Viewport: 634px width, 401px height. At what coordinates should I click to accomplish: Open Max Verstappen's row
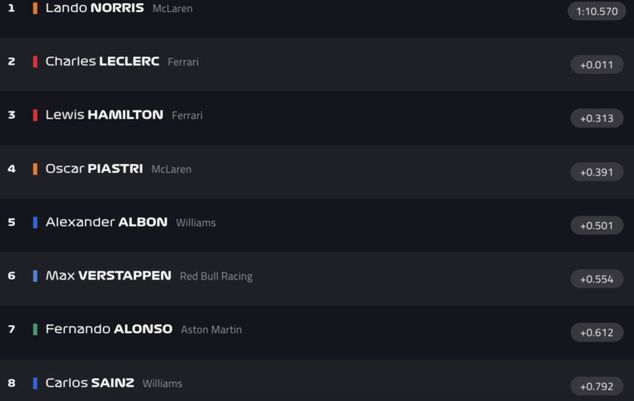point(317,279)
